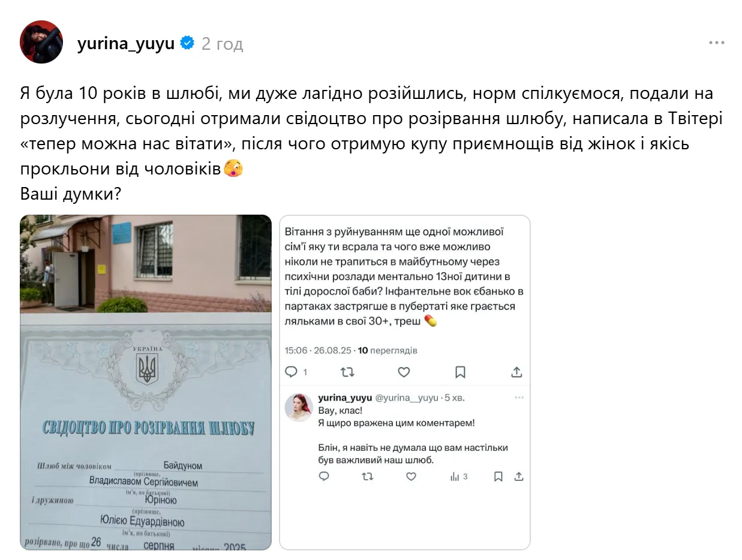This screenshot has width=742, height=560.
Task: Like the first tweet with heart icon
Action: point(404,372)
